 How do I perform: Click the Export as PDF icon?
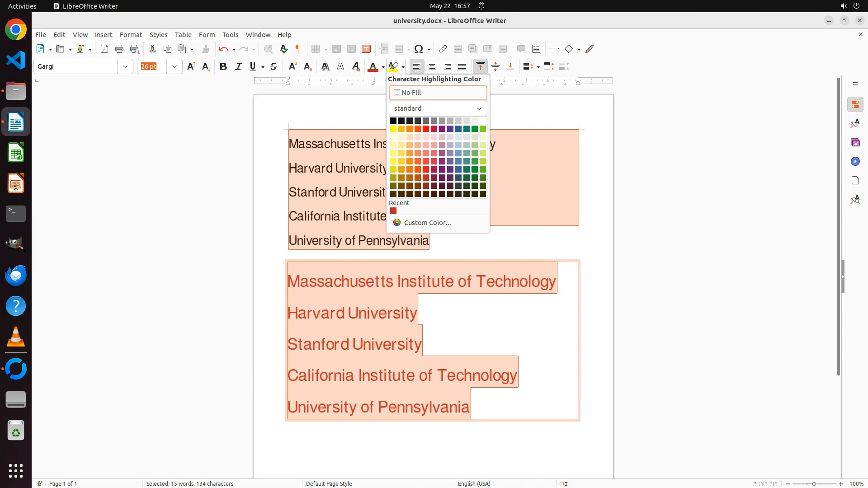click(104, 49)
